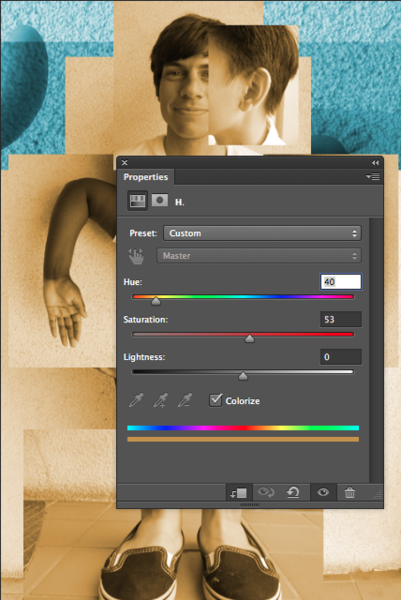Open the Master channel dropdown
This screenshot has height=600, width=401.
point(258,256)
